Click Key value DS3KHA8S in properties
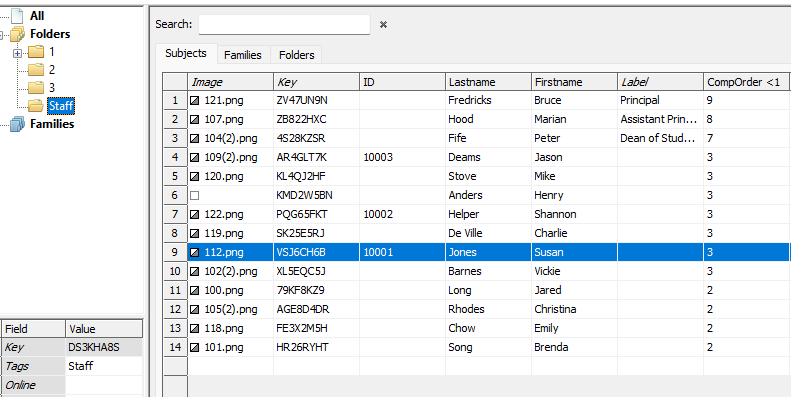791x397 pixels. pyautogui.click(x=104, y=348)
